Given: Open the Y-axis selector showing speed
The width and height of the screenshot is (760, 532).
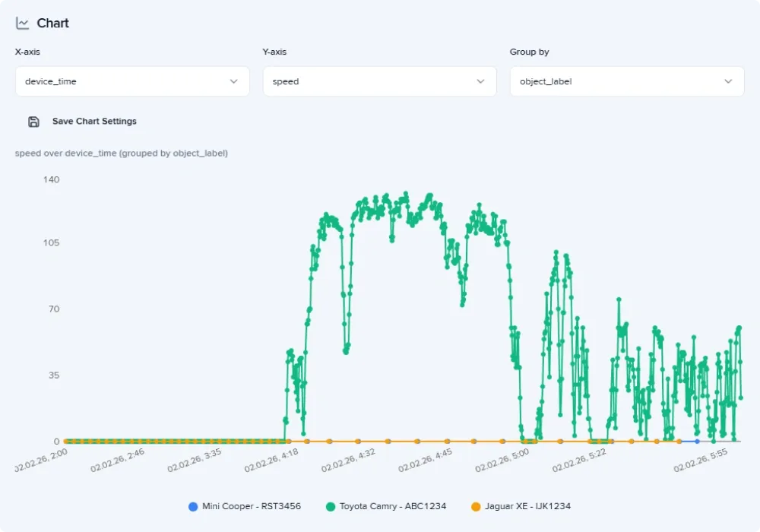Looking at the screenshot, I should point(379,81).
